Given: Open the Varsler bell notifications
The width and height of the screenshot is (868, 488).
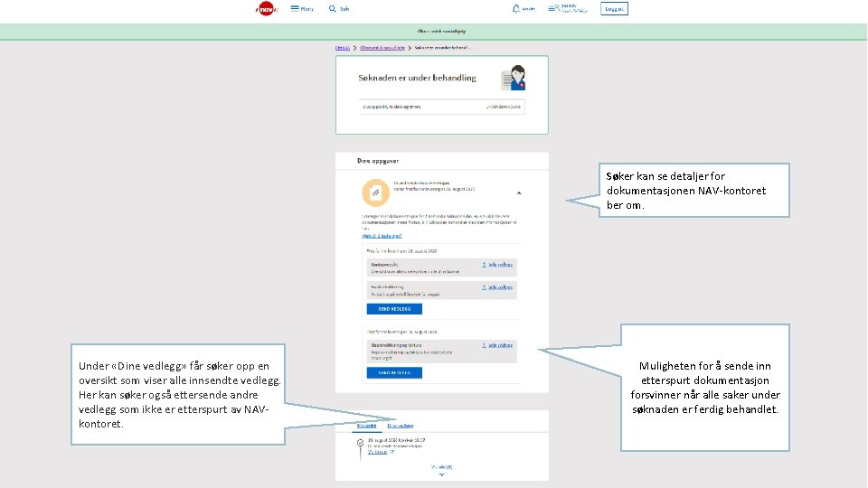Looking at the screenshot, I should pos(524,9).
